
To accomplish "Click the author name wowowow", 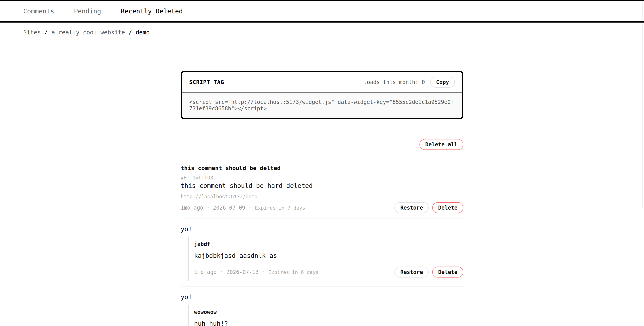I will pos(205,312).
